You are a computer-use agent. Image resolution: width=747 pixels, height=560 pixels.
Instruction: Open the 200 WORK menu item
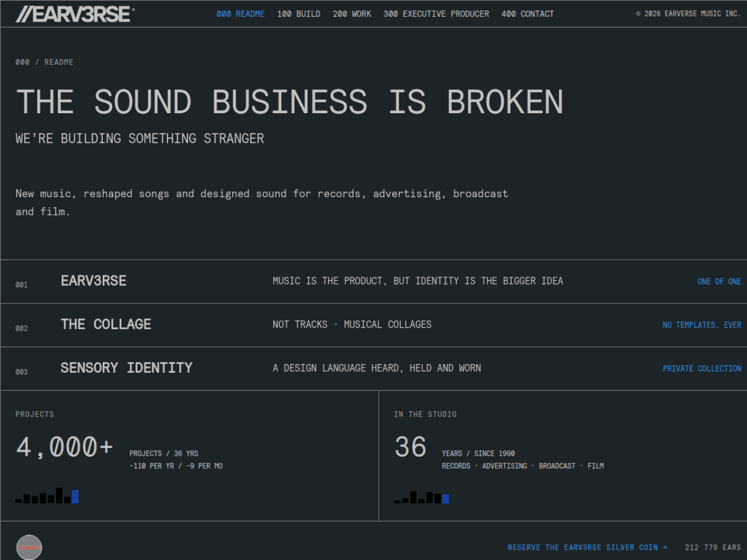click(x=352, y=13)
